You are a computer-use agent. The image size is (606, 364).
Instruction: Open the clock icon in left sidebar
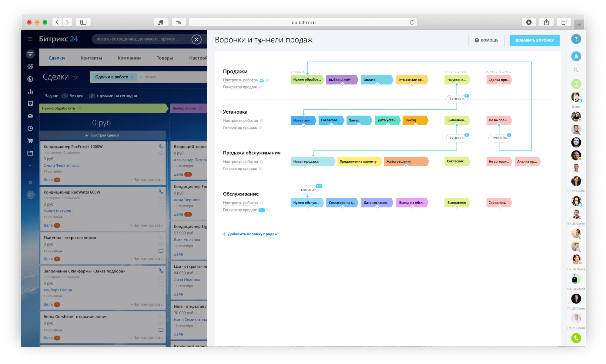pyautogui.click(x=30, y=128)
